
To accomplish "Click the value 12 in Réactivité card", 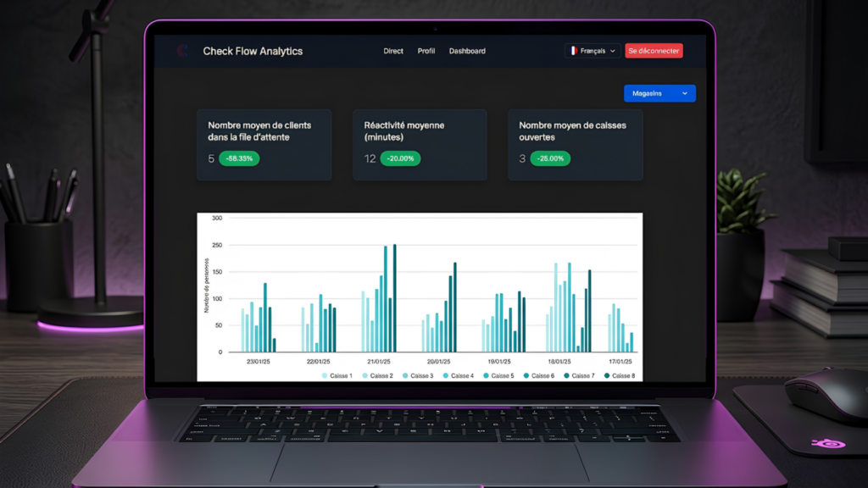I will pos(370,158).
